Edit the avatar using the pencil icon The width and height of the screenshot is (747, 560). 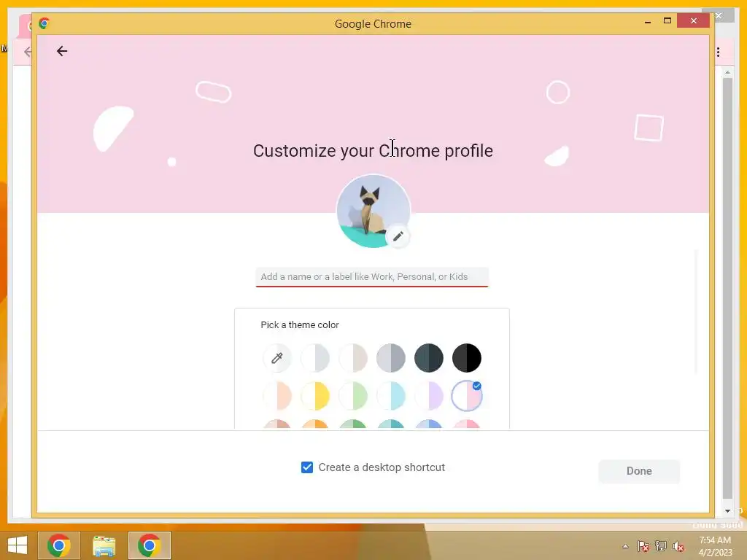pyautogui.click(x=398, y=236)
